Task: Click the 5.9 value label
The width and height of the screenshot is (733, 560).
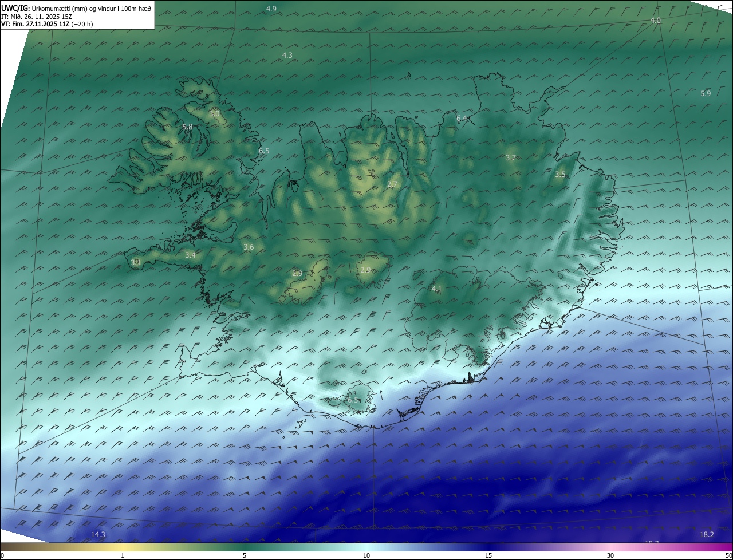Action: (x=706, y=93)
